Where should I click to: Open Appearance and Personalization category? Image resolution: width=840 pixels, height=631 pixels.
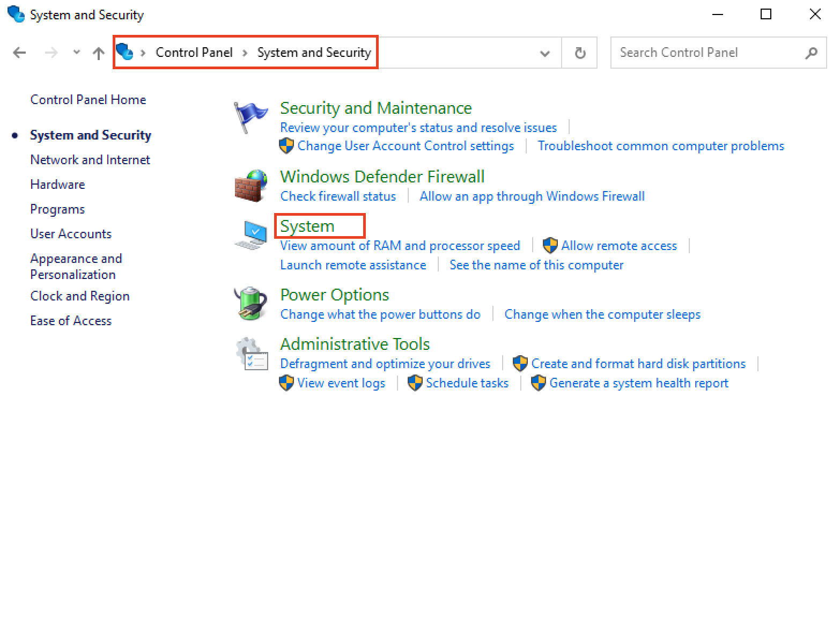click(76, 267)
